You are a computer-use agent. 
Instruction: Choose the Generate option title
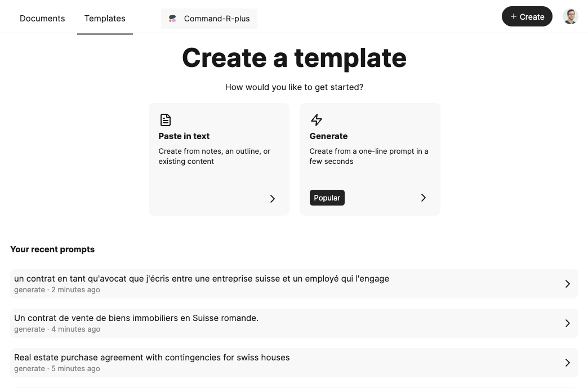(328, 136)
